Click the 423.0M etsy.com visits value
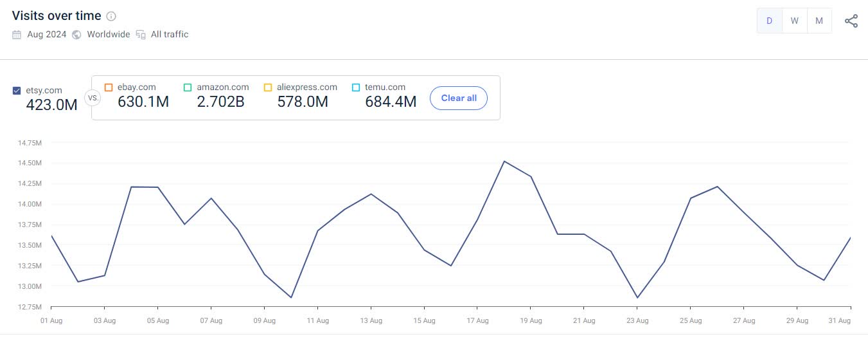This screenshot has width=868, height=341. (51, 104)
